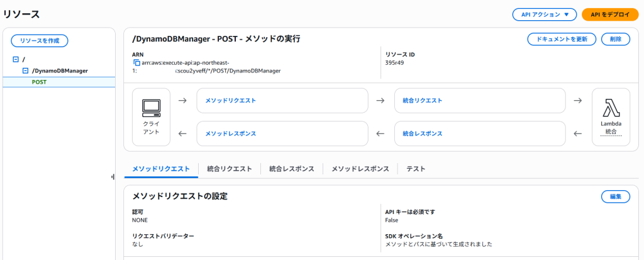This screenshot has height=260, width=644.
Task: Click the API をデプロイ button
Action: (x=609, y=14)
